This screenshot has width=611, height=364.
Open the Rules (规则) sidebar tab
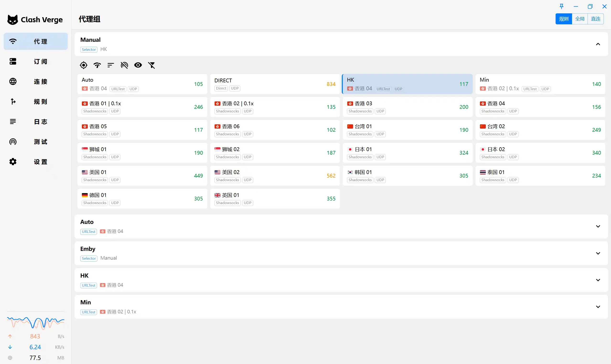point(36,101)
